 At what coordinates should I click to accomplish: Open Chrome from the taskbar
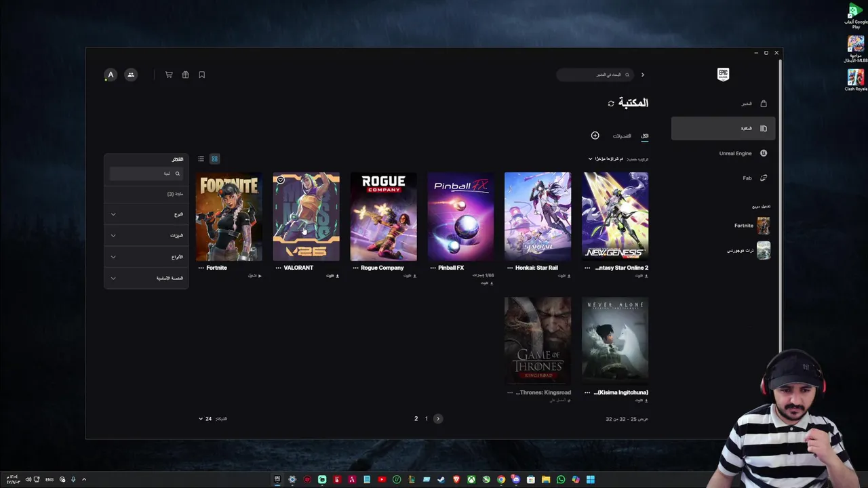(x=501, y=480)
